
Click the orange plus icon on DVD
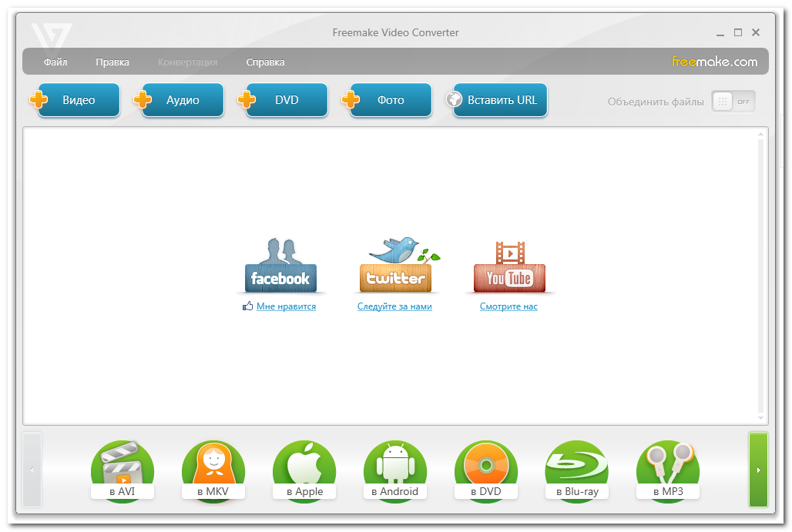247,99
